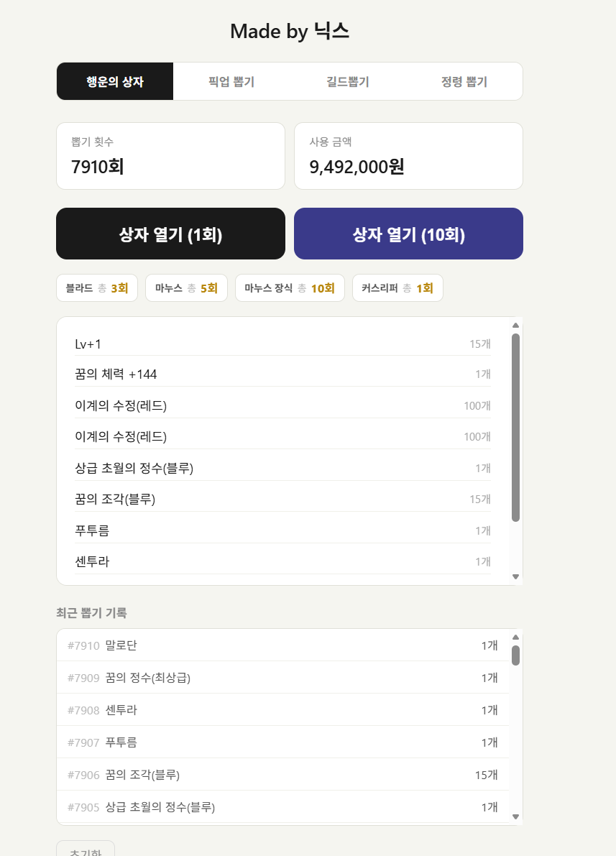Click the 커스리퍼 총 1회 chip
The image size is (616, 856).
397,288
